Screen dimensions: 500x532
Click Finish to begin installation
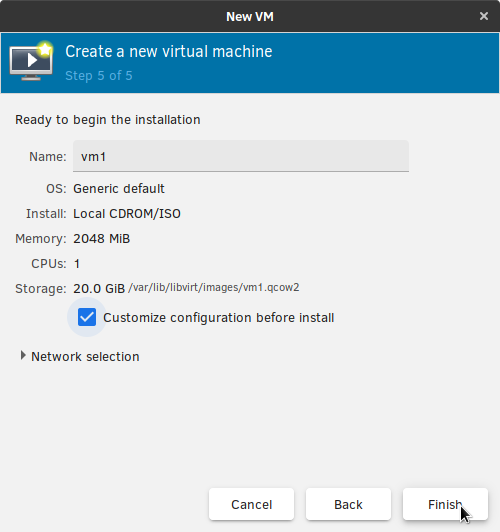445,504
